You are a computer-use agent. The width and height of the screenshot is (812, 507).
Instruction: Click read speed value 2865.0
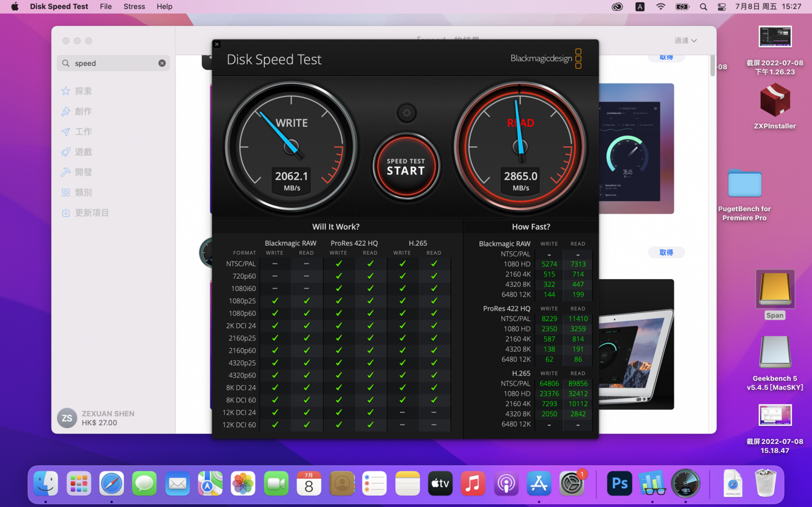click(x=520, y=176)
